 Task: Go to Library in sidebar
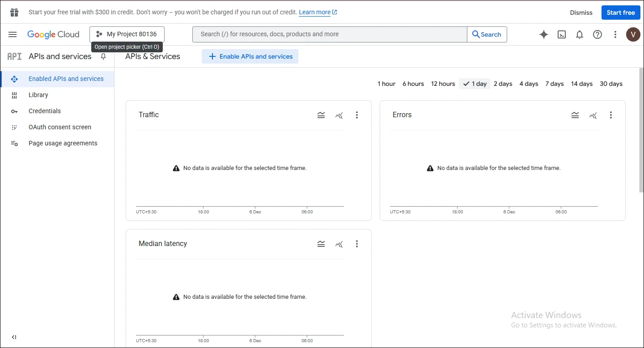coord(57,95)
